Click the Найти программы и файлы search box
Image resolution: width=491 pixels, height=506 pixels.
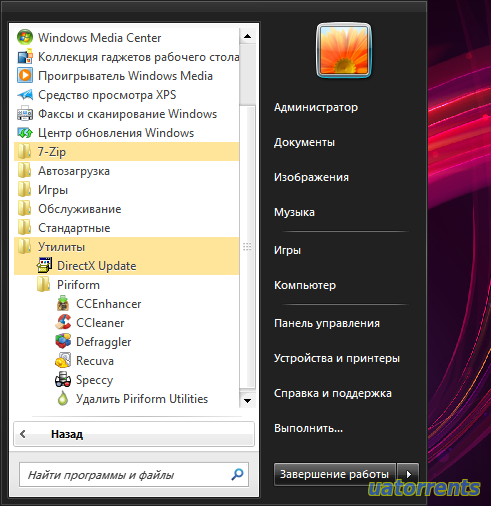tap(134, 474)
